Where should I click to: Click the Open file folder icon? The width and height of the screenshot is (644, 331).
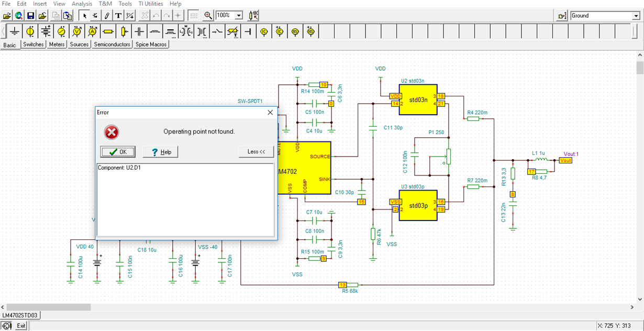pos(7,16)
